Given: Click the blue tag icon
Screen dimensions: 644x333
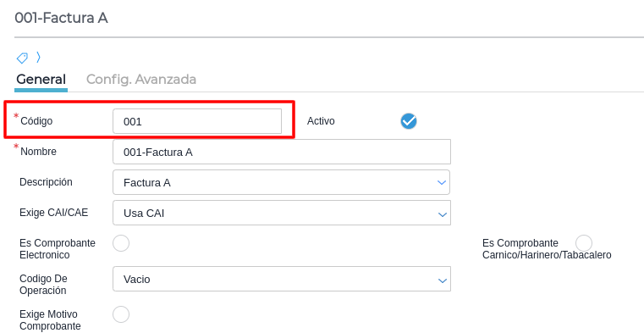Looking at the screenshot, I should 22,58.
